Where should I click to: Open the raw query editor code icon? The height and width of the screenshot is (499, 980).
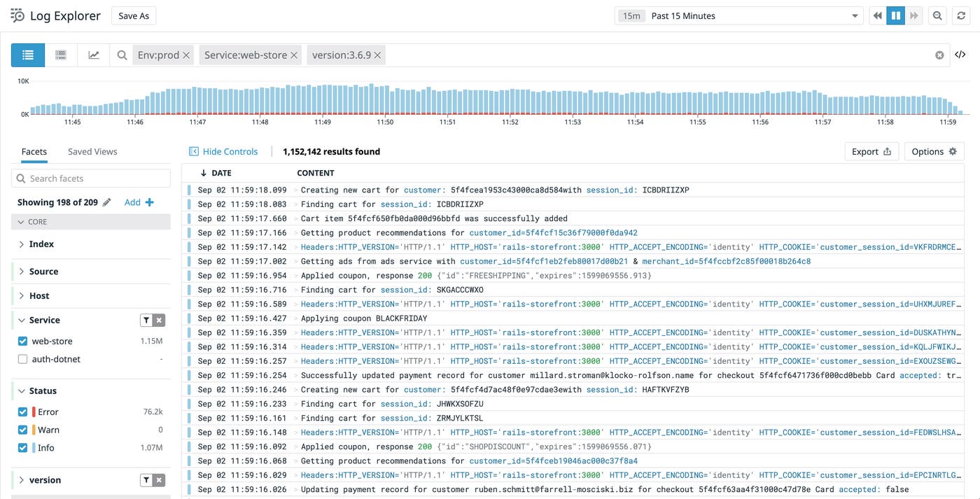[x=960, y=54]
